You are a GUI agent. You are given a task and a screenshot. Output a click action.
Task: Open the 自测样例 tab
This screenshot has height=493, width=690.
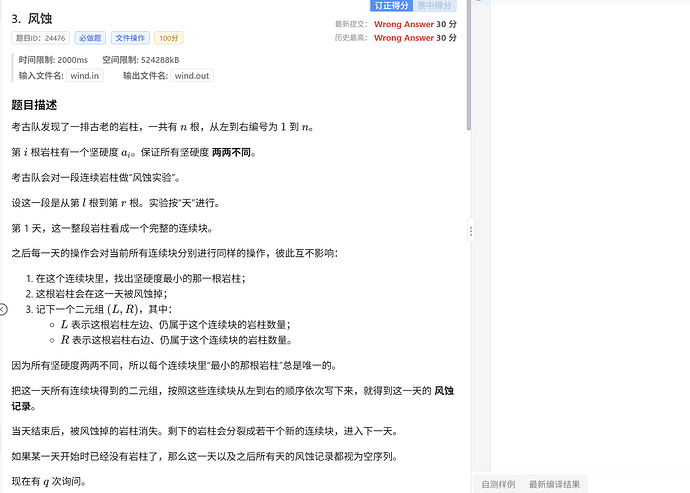tap(498, 484)
